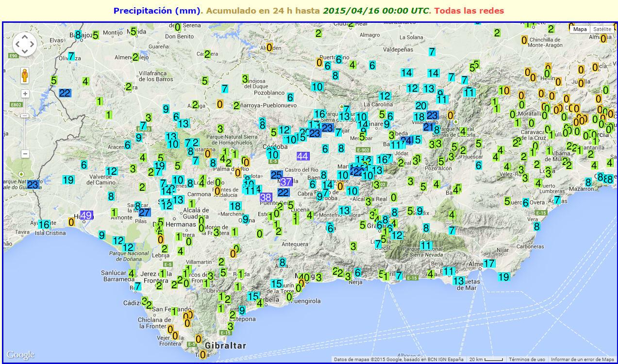Pick up the Street View pegman
The height and width of the screenshot is (364, 618).
pyautogui.click(x=25, y=76)
